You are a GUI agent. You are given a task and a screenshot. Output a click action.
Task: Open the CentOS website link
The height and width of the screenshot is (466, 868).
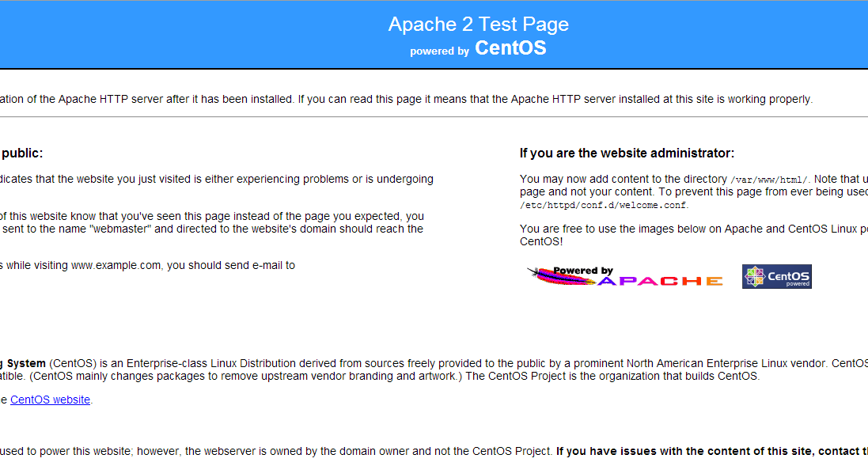pyautogui.click(x=50, y=400)
